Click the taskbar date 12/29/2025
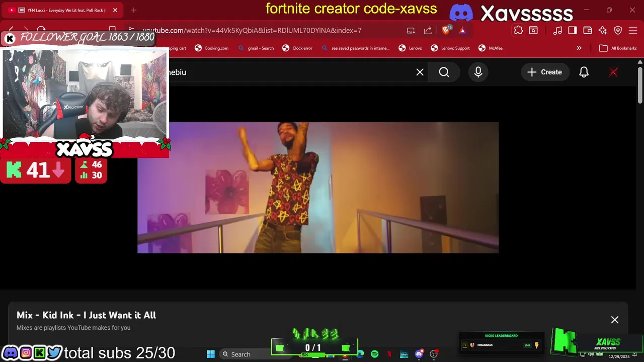 619,356
